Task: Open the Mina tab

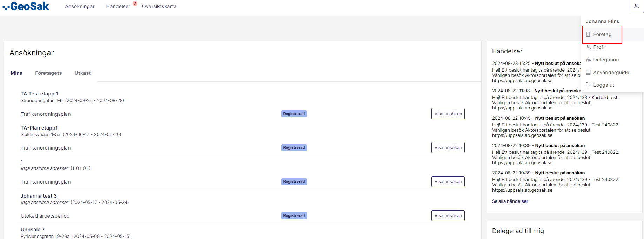Action: coord(16,73)
